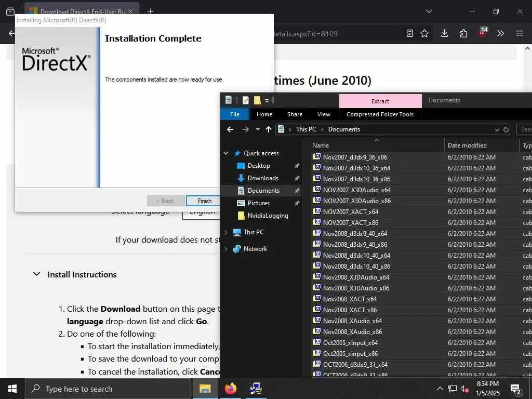Select file OCT2006_d3dx9_31_x64
532x399 pixels.
[355, 364]
